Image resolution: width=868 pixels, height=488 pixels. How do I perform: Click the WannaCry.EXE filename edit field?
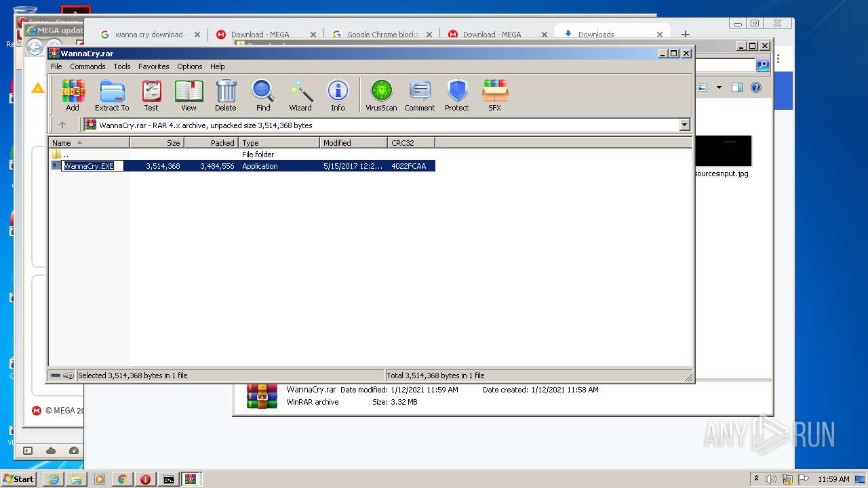pos(92,166)
